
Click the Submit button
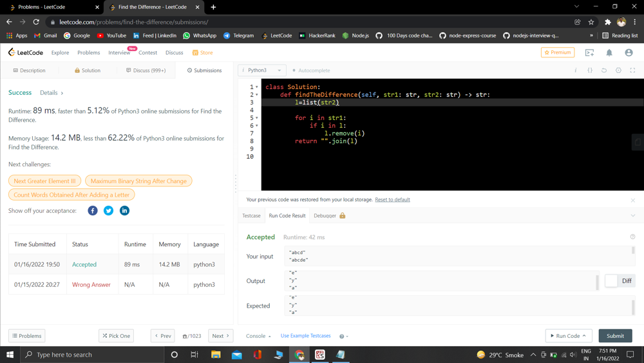coord(615,336)
